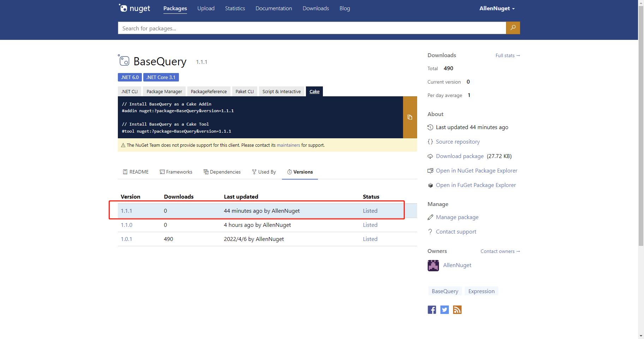Switch to the Frameworks tab
Viewport: 644px width, 339px height.
176,172
